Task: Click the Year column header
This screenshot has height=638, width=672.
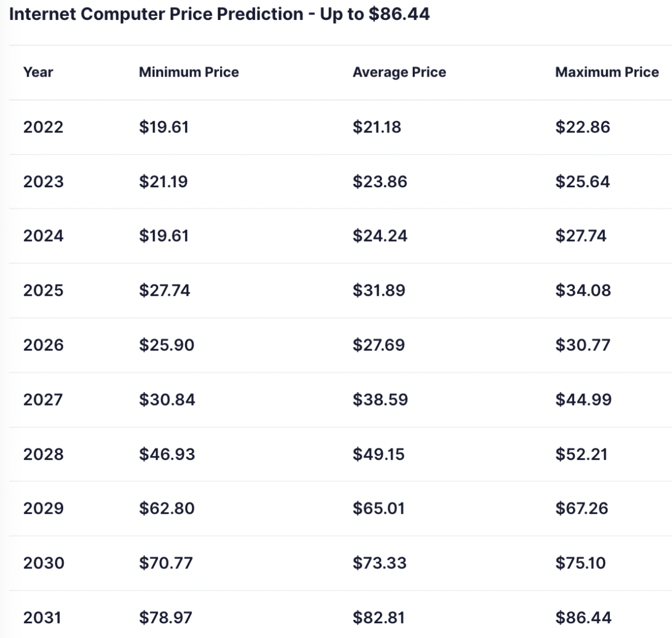Action: click(x=38, y=72)
